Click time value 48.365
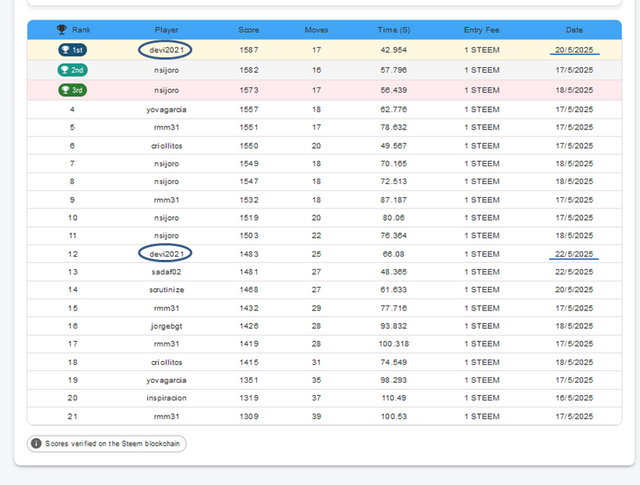The width and height of the screenshot is (640, 485). [x=394, y=272]
